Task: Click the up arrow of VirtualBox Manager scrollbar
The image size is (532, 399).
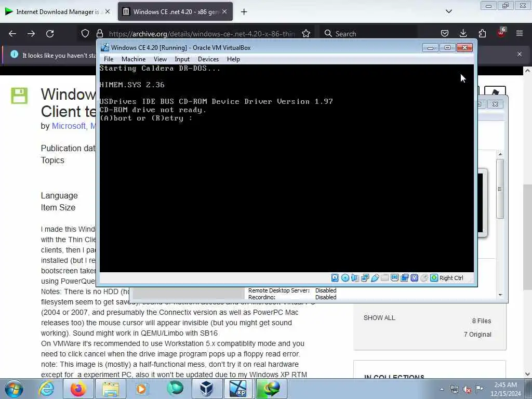Action: pos(500,154)
